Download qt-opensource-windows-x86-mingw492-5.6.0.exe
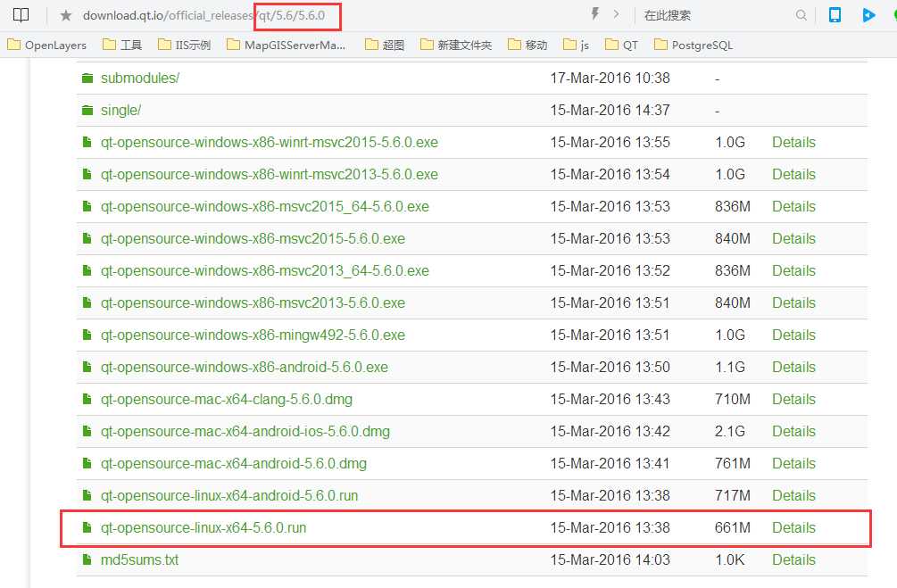The image size is (897, 588). (253, 335)
